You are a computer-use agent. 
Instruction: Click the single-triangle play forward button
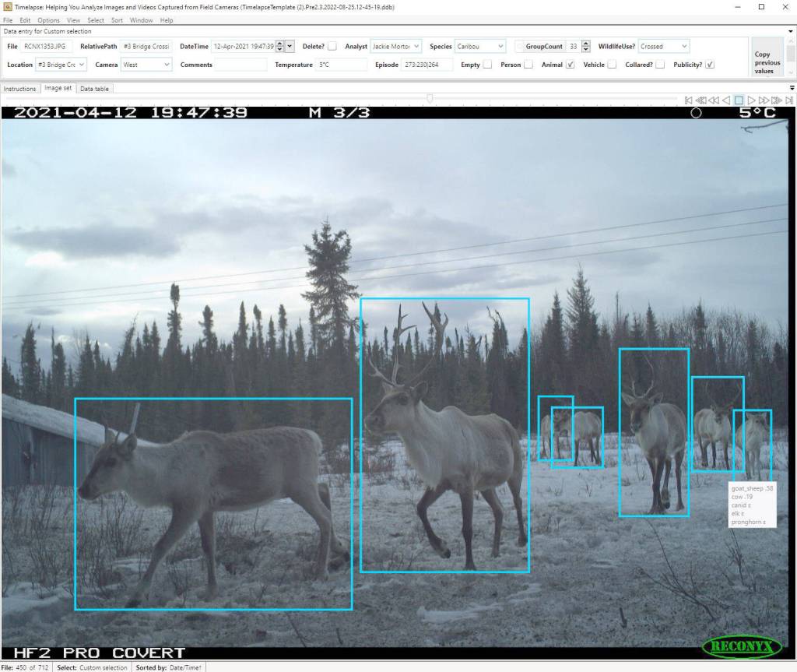tap(752, 100)
